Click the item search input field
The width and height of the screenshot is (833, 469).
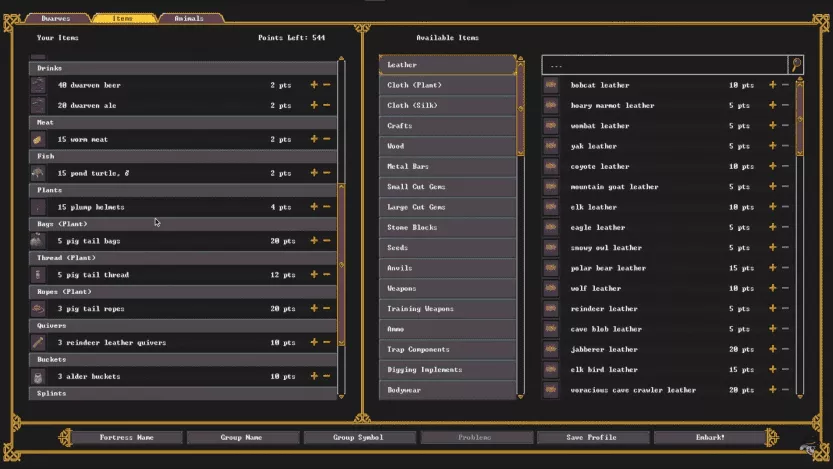point(664,65)
